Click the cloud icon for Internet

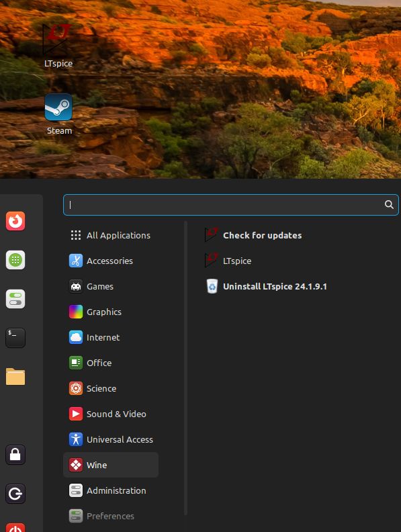76,337
